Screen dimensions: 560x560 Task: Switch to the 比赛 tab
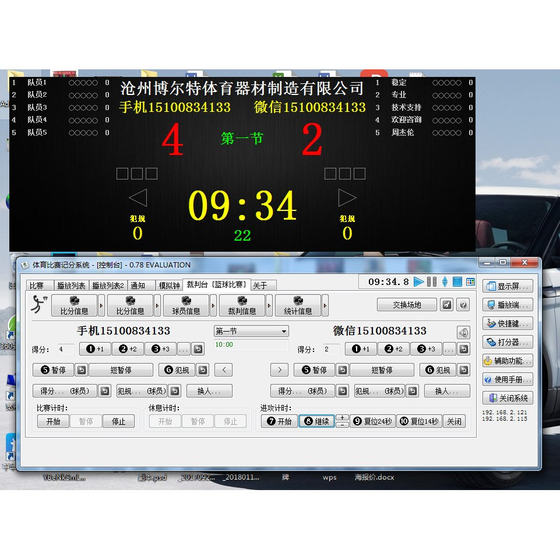click(x=39, y=285)
